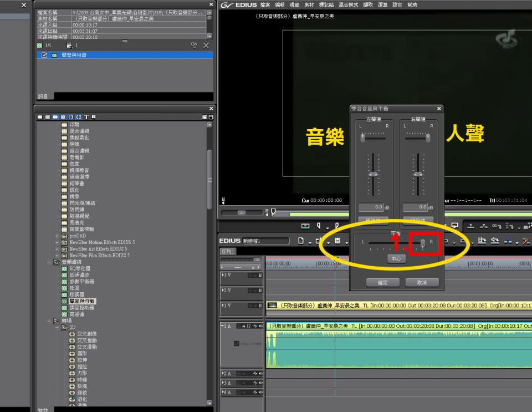Click the 右聲道 volume fader handle
532x412 pixels.
coord(418,175)
